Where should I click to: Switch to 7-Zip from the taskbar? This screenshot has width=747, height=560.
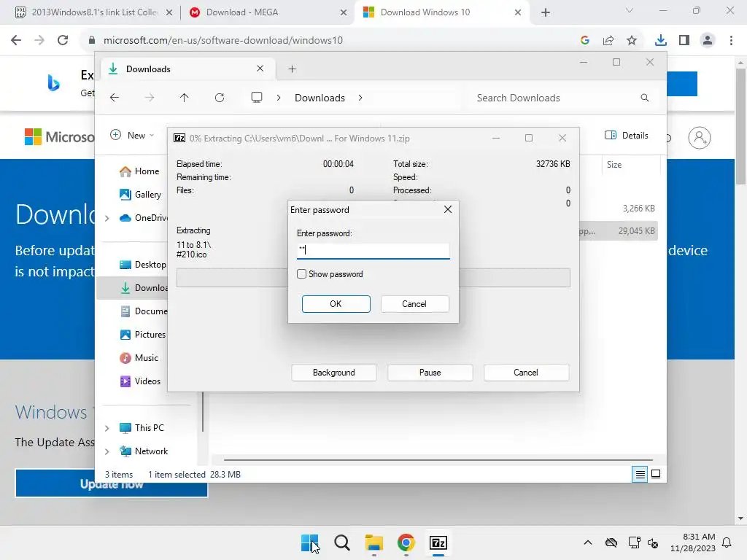tap(438, 542)
